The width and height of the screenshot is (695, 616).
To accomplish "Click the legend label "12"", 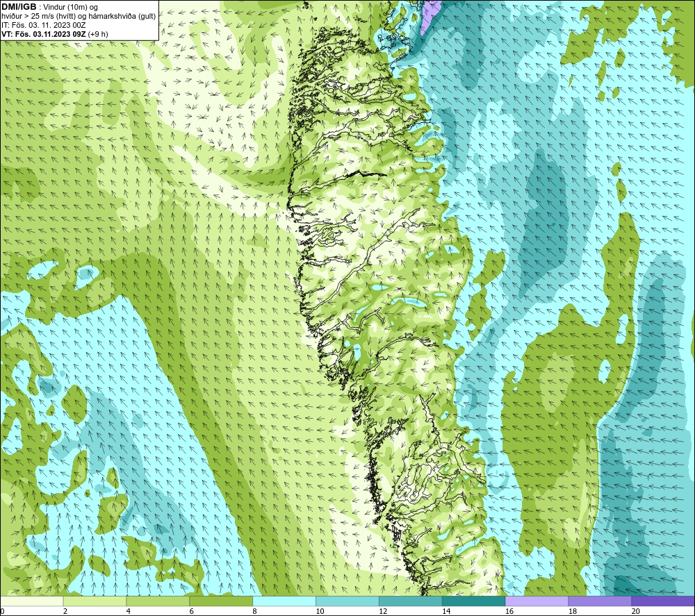I will point(383,611).
